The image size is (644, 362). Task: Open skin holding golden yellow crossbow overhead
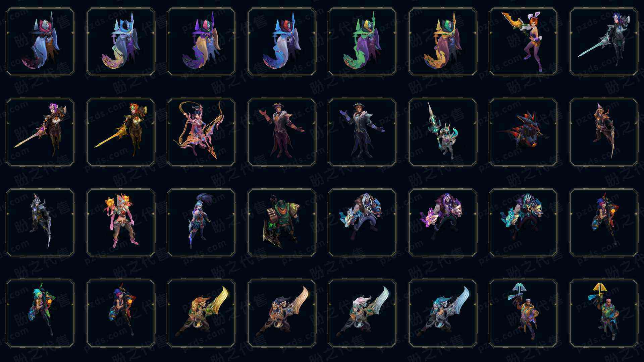point(604,313)
